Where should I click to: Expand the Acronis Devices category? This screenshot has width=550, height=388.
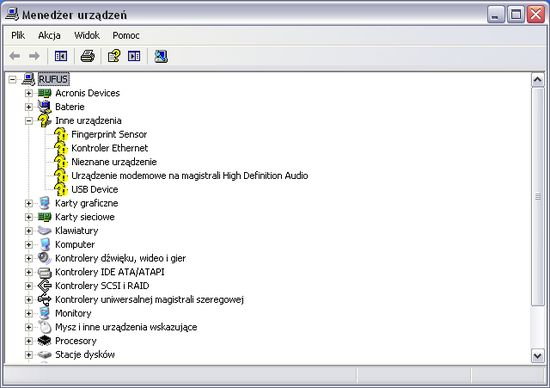[x=29, y=93]
